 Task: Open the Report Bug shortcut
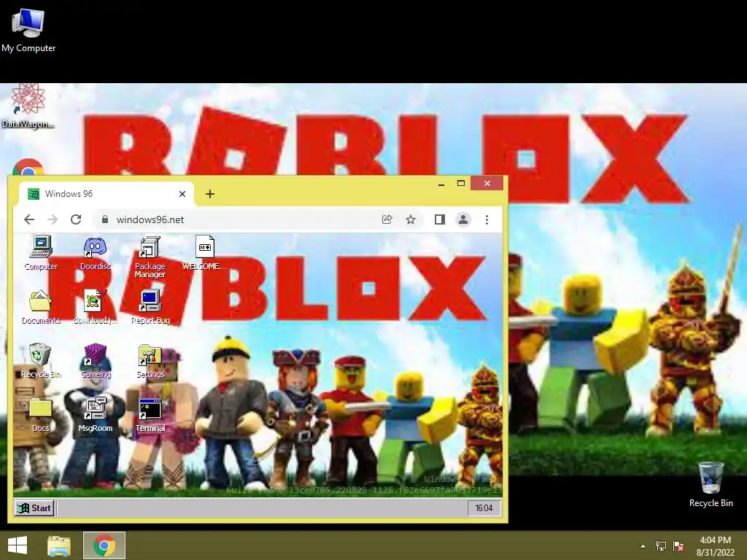[150, 307]
